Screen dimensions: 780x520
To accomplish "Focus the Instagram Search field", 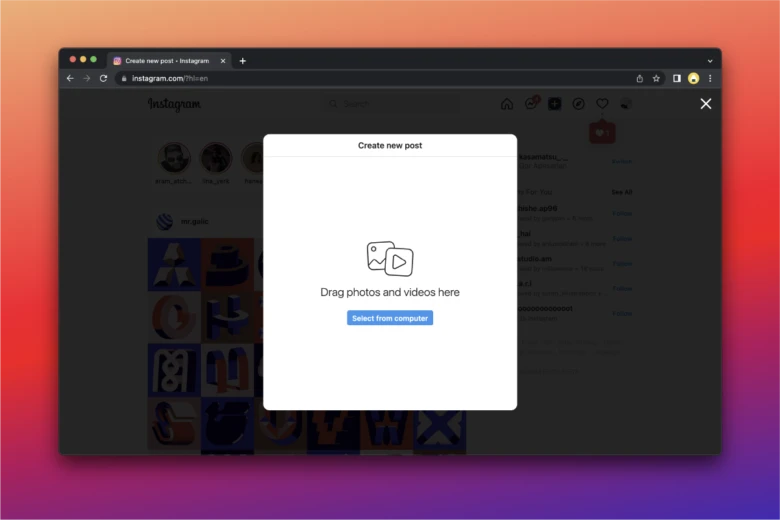I will coord(390,104).
